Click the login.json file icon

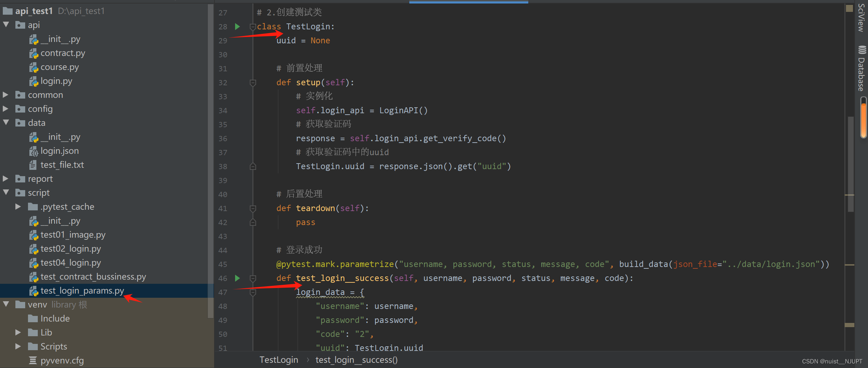pos(34,151)
